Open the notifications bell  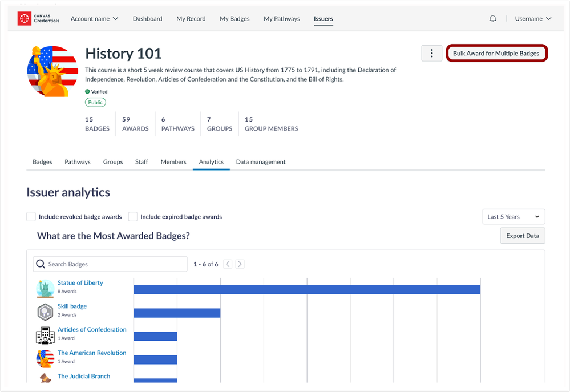pos(492,19)
